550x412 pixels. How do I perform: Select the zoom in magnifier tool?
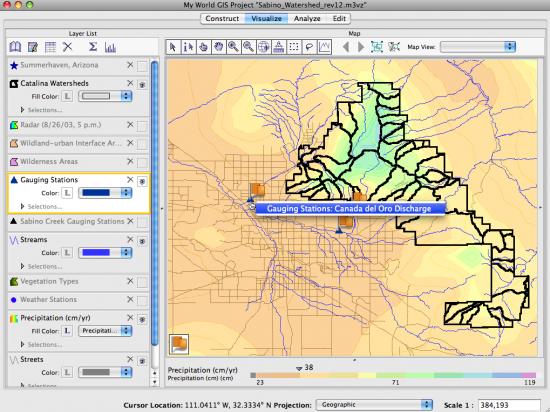pos(234,47)
